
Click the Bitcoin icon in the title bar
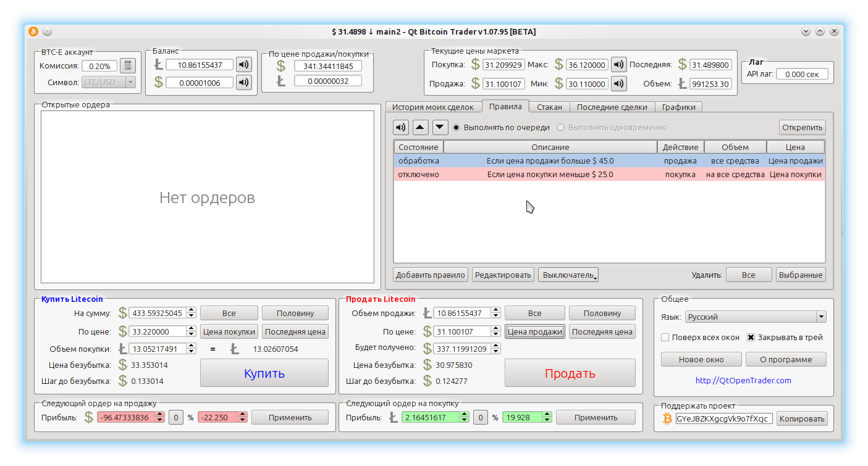point(33,31)
